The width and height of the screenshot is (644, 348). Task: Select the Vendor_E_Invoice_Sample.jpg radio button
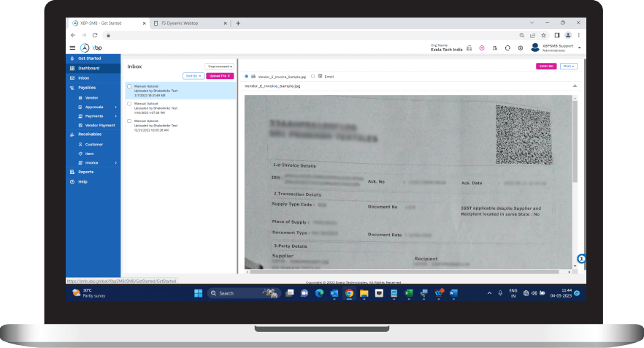(x=247, y=77)
